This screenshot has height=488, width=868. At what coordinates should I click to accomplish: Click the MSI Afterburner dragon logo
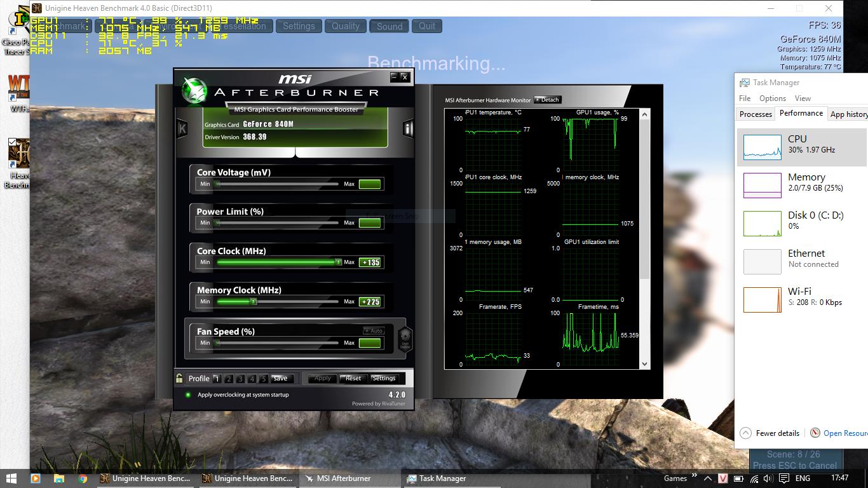(194, 90)
